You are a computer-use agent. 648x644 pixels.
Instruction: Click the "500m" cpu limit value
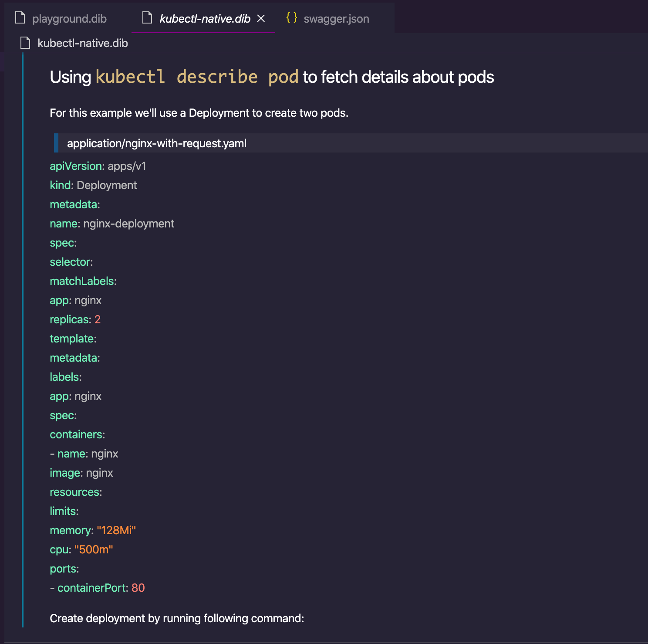click(x=93, y=549)
